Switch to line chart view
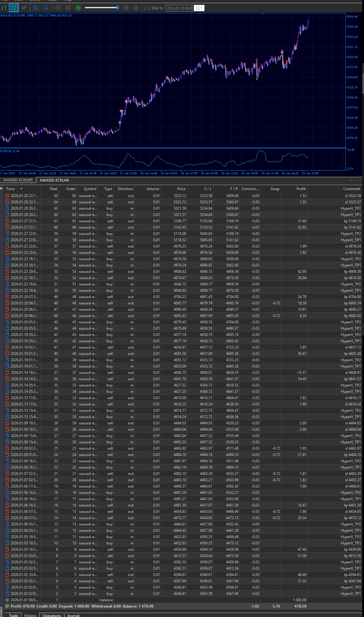Image resolution: width=364 pixels, height=617 pixels. tap(24, 8)
